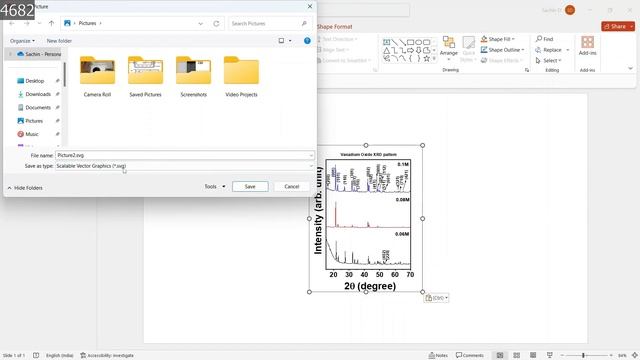
Task: Select Documents in the navigation pane
Action: 38,107
